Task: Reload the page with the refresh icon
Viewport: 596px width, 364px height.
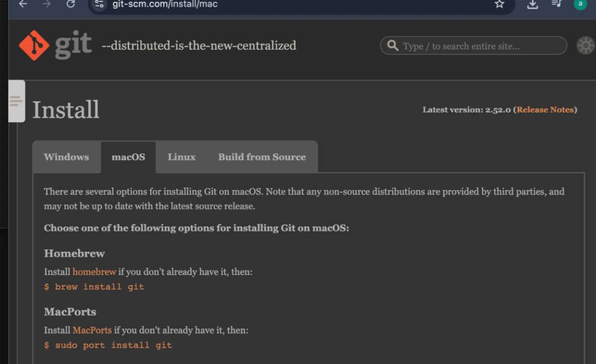Action: (71, 4)
